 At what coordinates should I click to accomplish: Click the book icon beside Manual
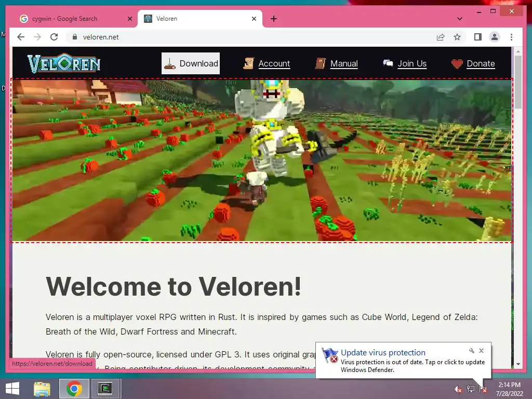320,63
